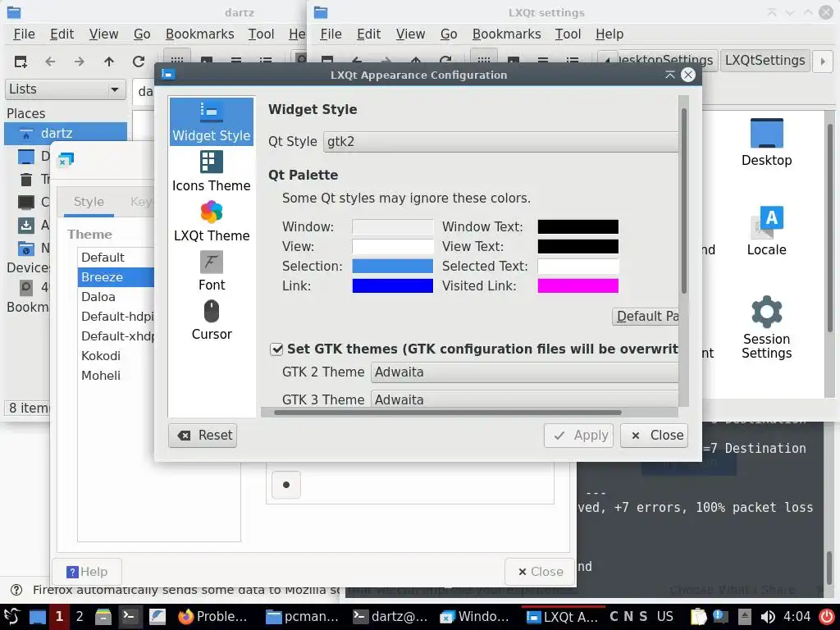Screen dimensions: 840x630
Task: Change the View color swatch
Action: pyautogui.click(x=393, y=246)
